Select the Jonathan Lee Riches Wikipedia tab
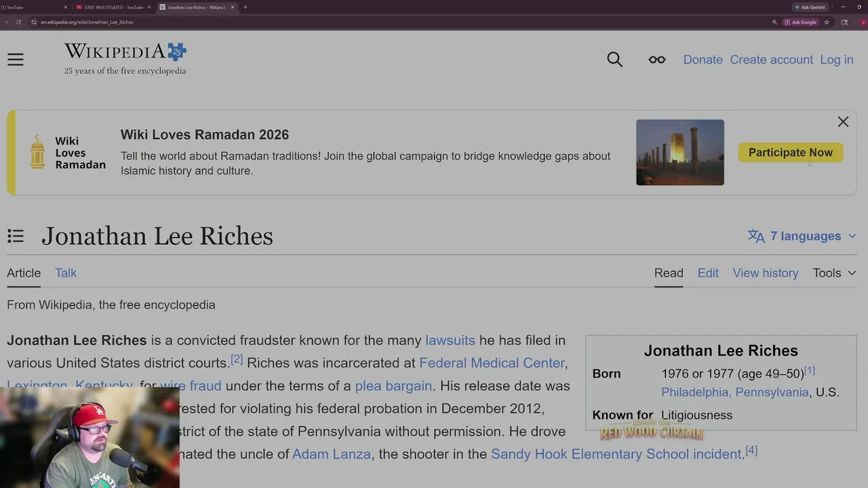 click(x=197, y=7)
